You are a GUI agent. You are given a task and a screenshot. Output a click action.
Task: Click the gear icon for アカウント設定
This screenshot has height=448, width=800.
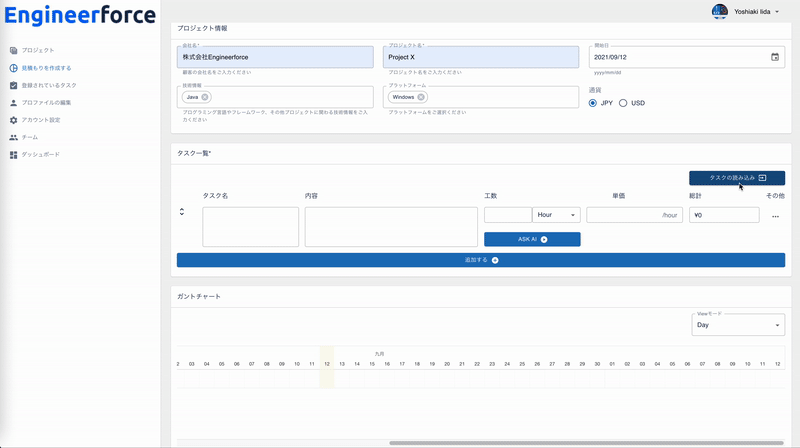[14, 120]
